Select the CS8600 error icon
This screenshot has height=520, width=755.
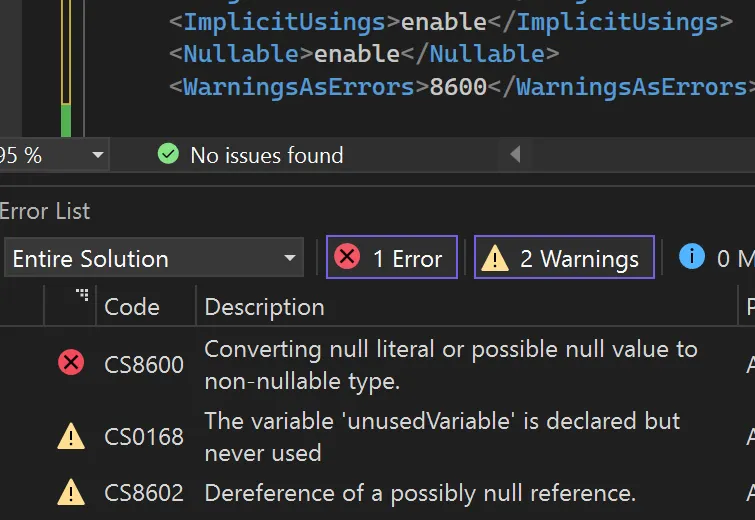71,362
